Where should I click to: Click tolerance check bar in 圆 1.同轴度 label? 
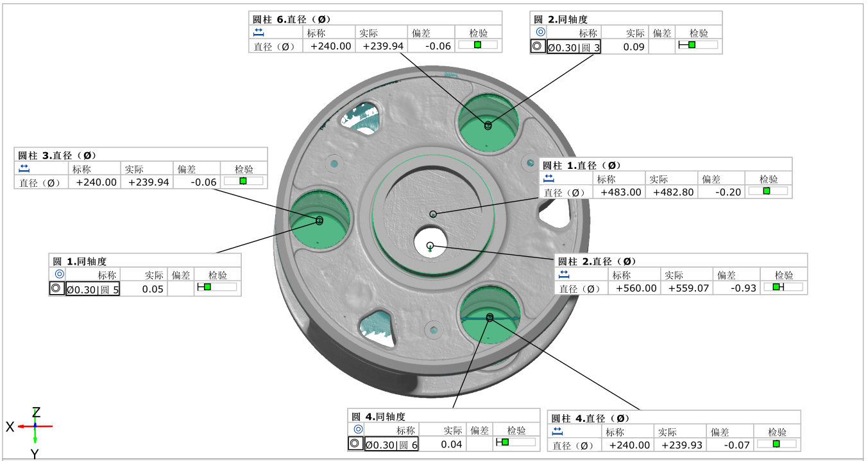(217, 288)
